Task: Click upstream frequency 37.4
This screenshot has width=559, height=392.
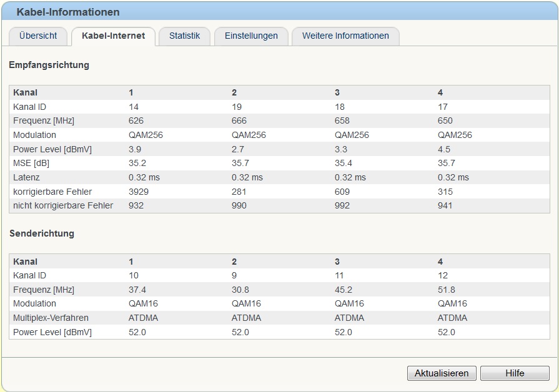Action: [137, 290]
